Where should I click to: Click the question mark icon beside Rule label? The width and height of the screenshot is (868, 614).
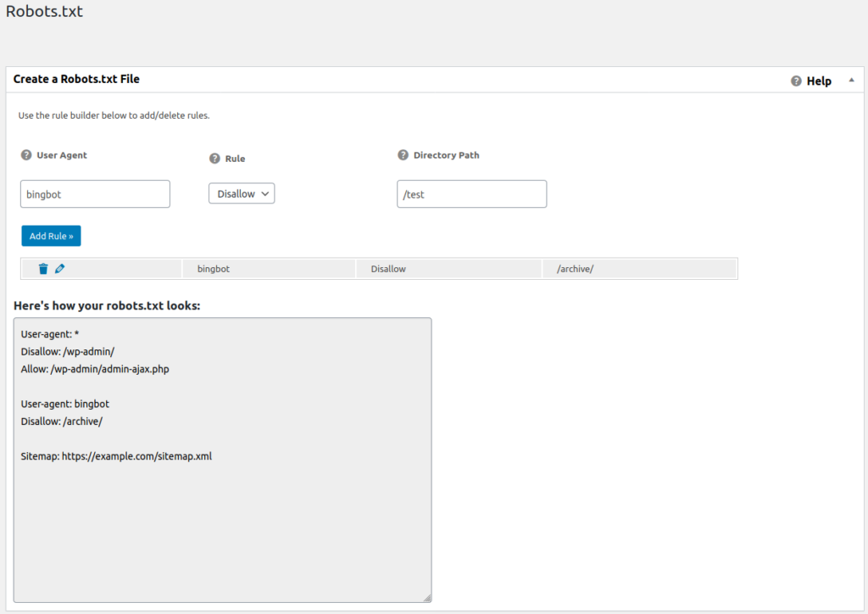[x=214, y=159]
